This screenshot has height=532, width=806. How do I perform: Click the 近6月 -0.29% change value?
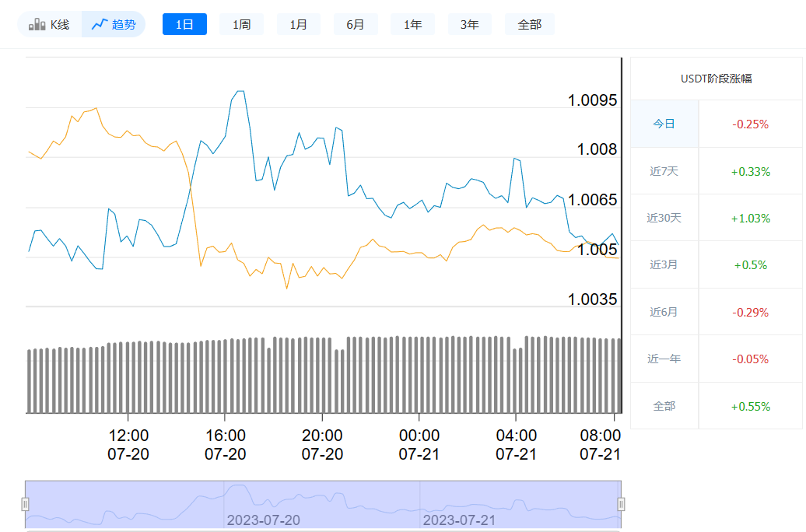click(749, 311)
